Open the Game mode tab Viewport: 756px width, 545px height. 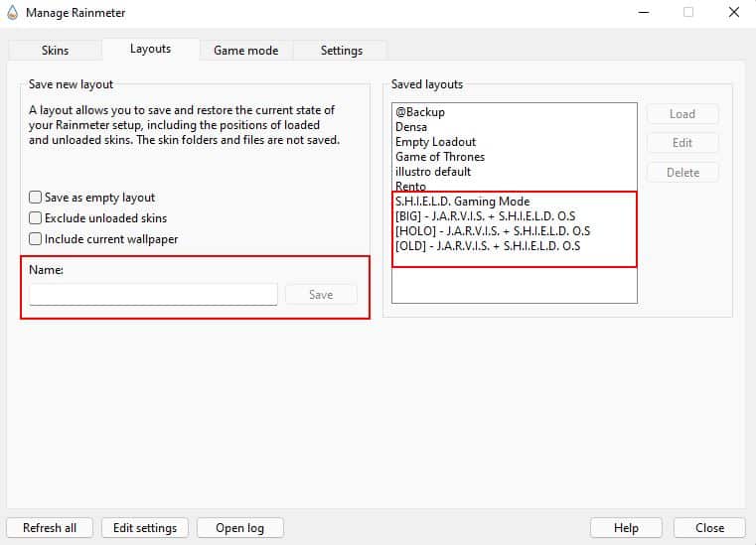coord(246,50)
